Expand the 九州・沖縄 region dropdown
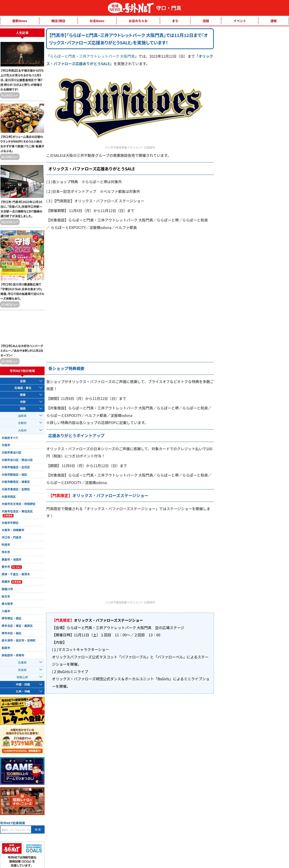The width and height of the screenshot is (289, 868). tap(22, 691)
